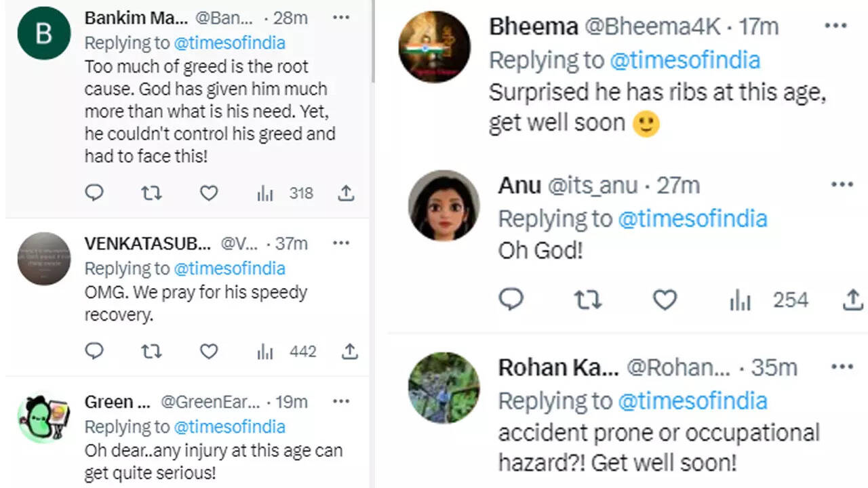
Task: Like Anu's "Oh God!" tweet
Action: [665, 300]
